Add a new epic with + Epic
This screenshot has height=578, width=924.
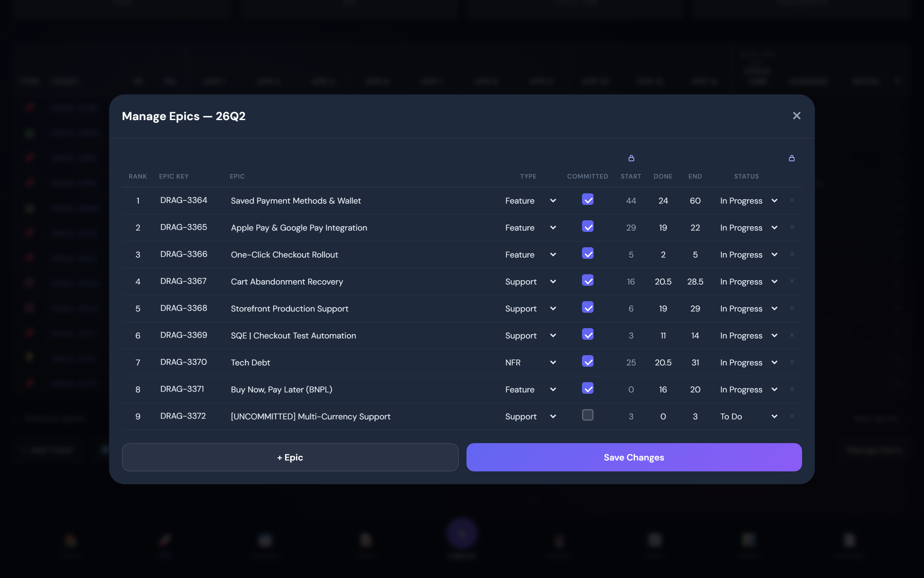(x=290, y=457)
